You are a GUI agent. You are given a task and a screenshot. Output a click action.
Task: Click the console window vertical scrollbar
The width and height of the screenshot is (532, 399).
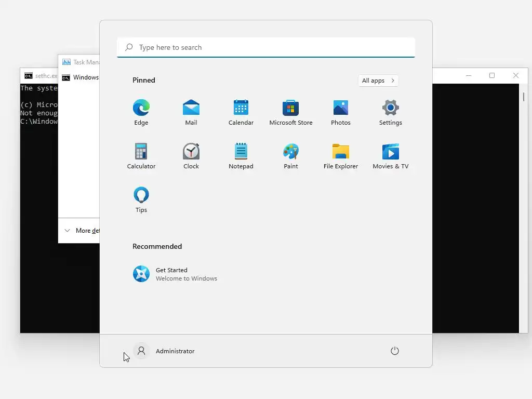coord(524,208)
